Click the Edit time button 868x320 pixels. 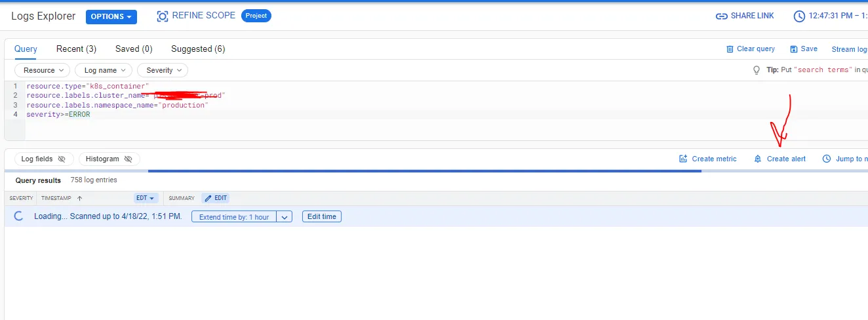click(322, 216)
